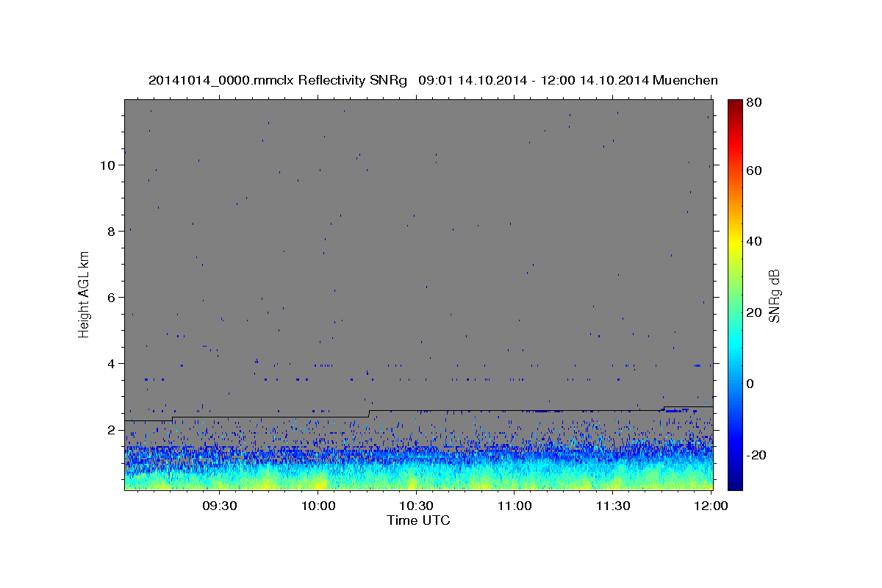Click the colorbar tick label 80
The width and height of the screenshot is (882, 588).
[x=754, y=103]
